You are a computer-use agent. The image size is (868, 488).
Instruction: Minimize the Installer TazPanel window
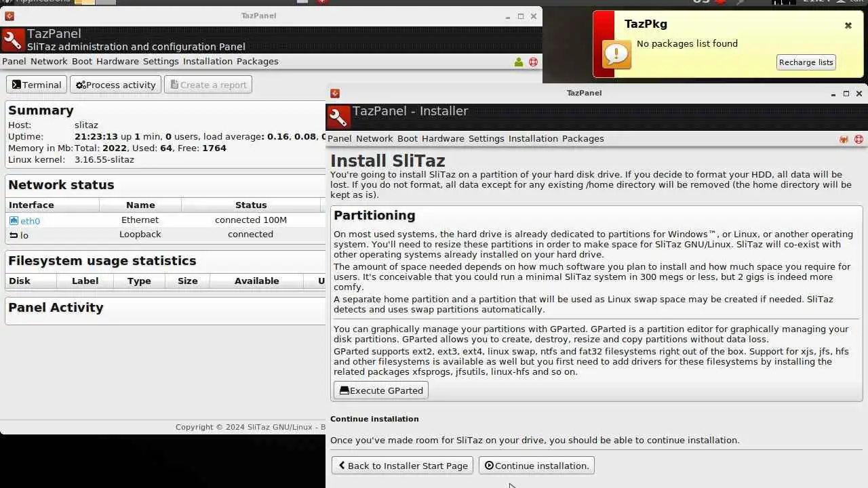pos(833,94)
